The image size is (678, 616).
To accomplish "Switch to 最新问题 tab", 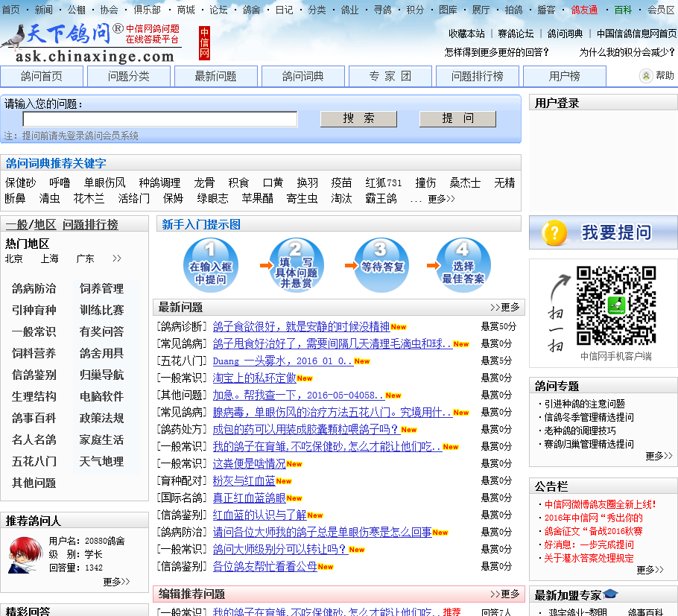I will pyautogui.click(x=216, y=77).
